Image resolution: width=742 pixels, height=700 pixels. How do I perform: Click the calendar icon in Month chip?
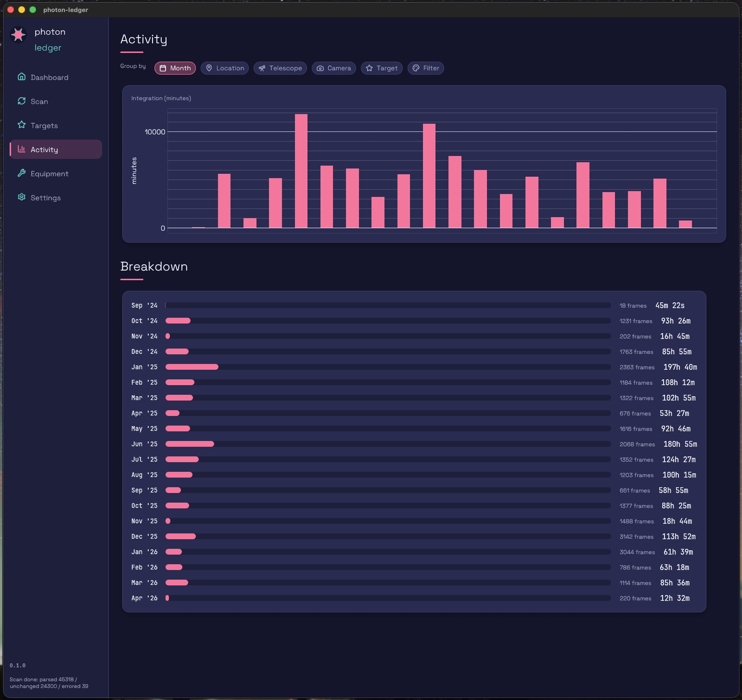163,68
